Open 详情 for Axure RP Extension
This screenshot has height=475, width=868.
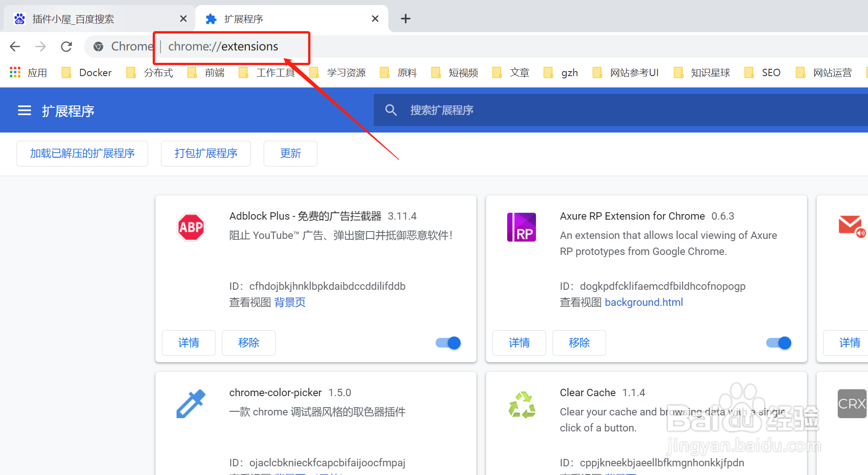tap(519, 343)
